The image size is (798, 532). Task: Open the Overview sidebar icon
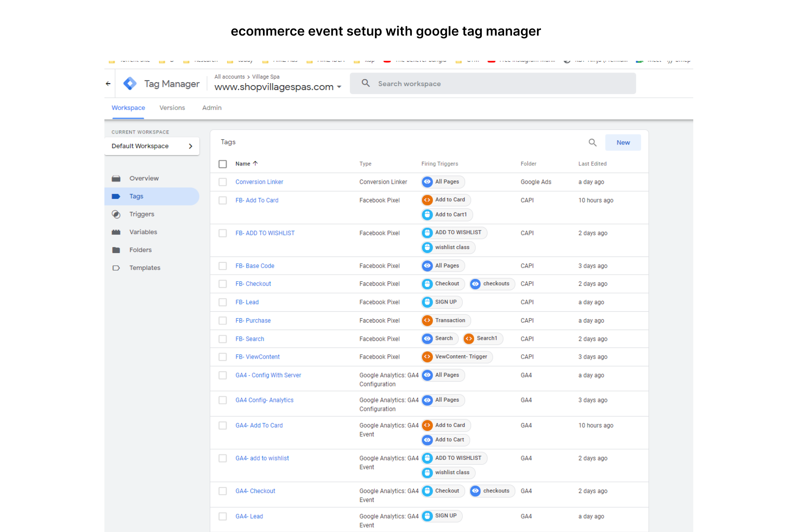116,179
